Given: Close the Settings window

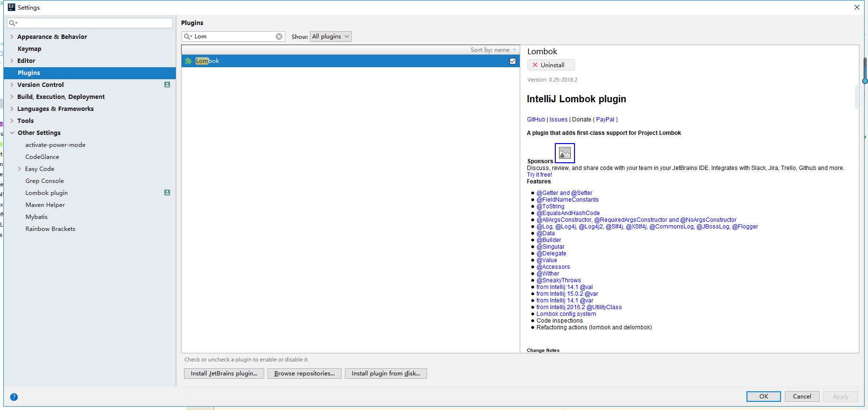Looking at the screenshot, I should pyautogui.click(x=857, y=7).
